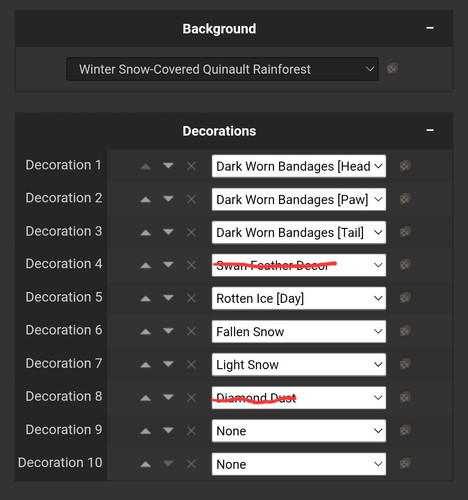Collapse the Background section with minus icon
The height and width of the screenshot is (500, 468).
(x=430, y=28)
